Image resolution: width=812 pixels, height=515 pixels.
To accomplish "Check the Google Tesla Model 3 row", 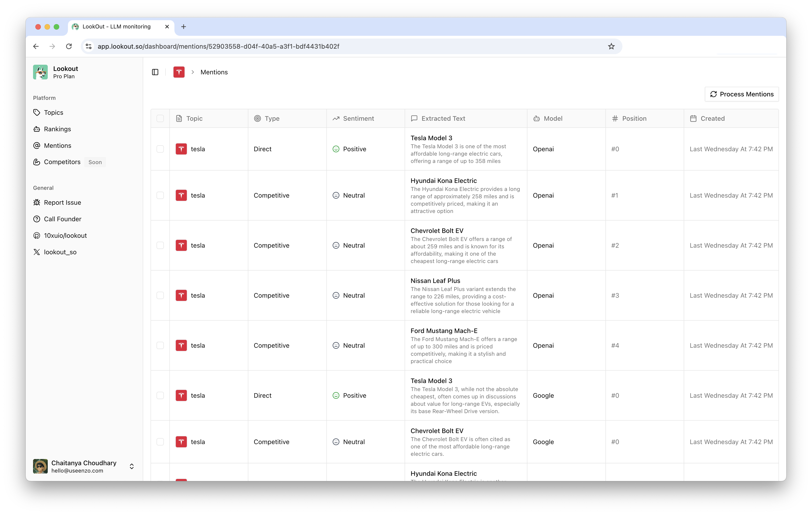I will (x=160, y=396).
